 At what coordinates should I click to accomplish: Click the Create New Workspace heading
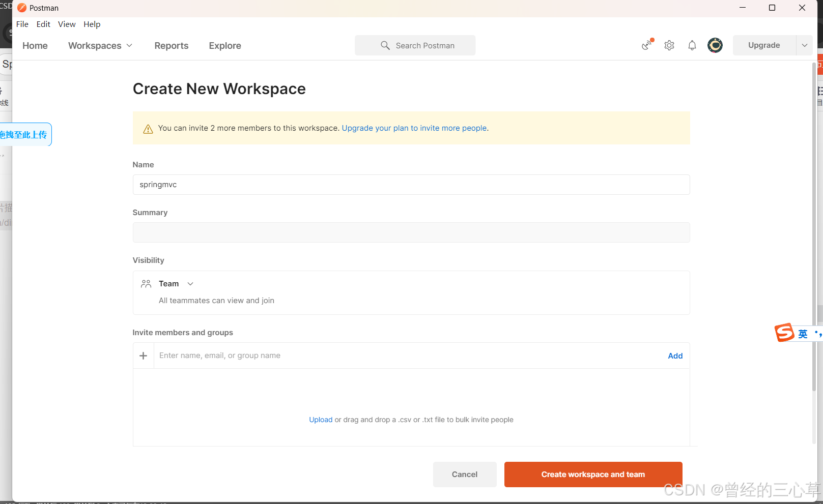[x=219, y=89]
